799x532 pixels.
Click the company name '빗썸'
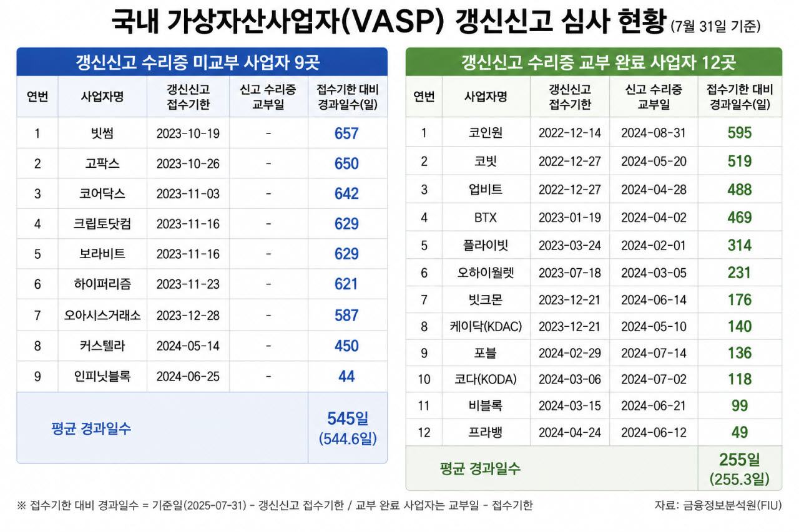102,133
